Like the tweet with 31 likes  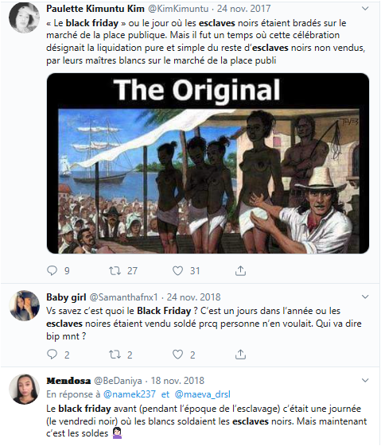[x=177, y=270]
